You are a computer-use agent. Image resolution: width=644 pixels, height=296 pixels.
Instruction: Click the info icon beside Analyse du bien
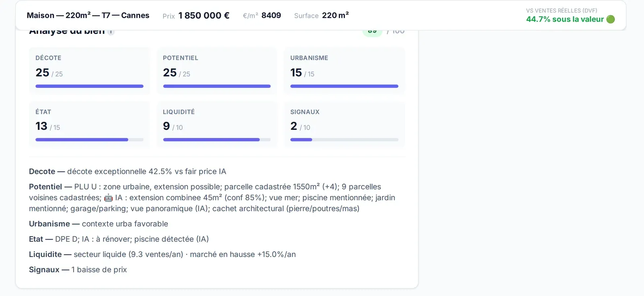pos(111,32)
